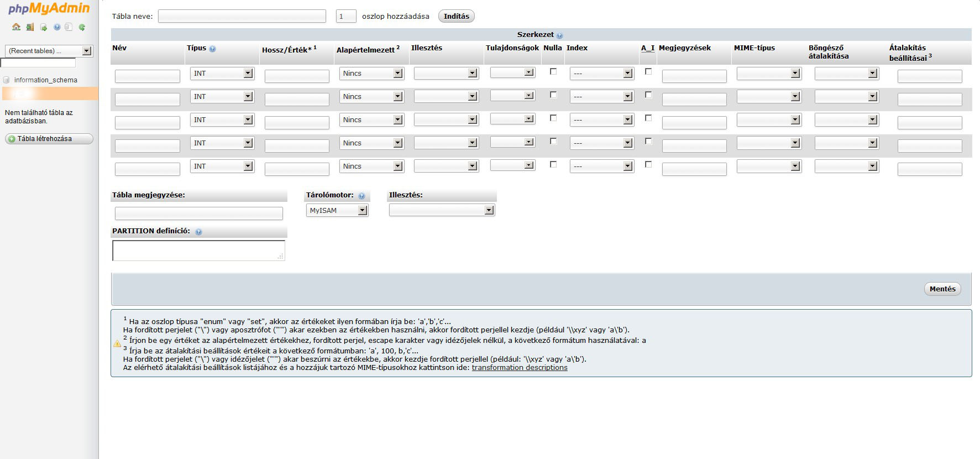Click the phpMyAdmin logo
Image resolution: width=980 pixels, height=459 pixels.
coord(49,8)
